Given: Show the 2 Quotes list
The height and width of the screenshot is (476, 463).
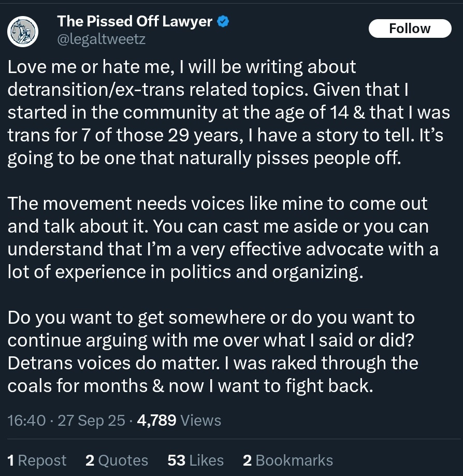Looking at the screenshot, I should 117,460.
